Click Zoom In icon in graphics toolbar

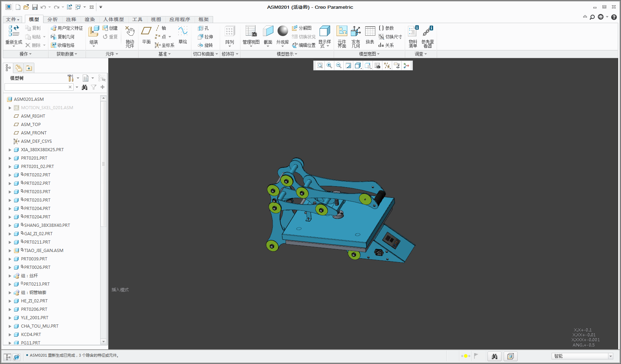coord(329,65)
